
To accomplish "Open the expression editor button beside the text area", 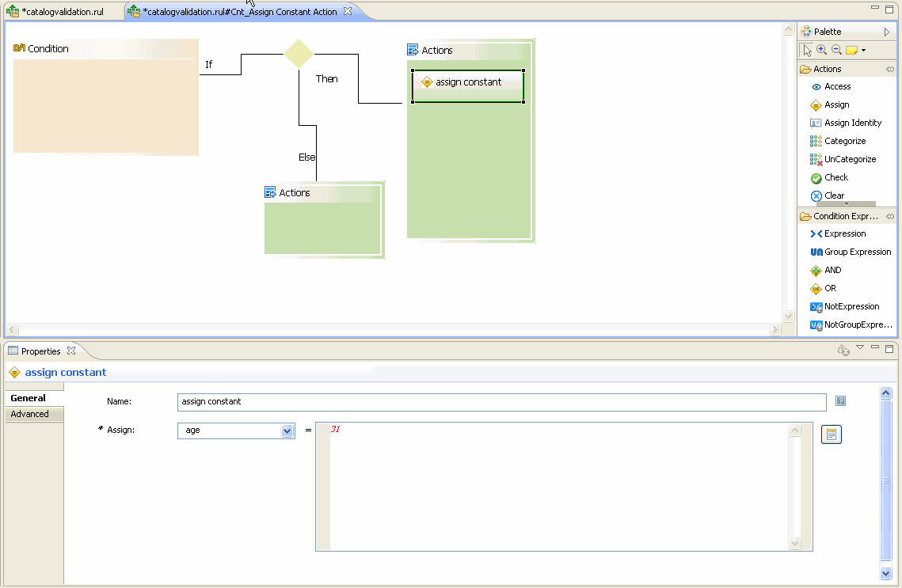I will point(832,434).
